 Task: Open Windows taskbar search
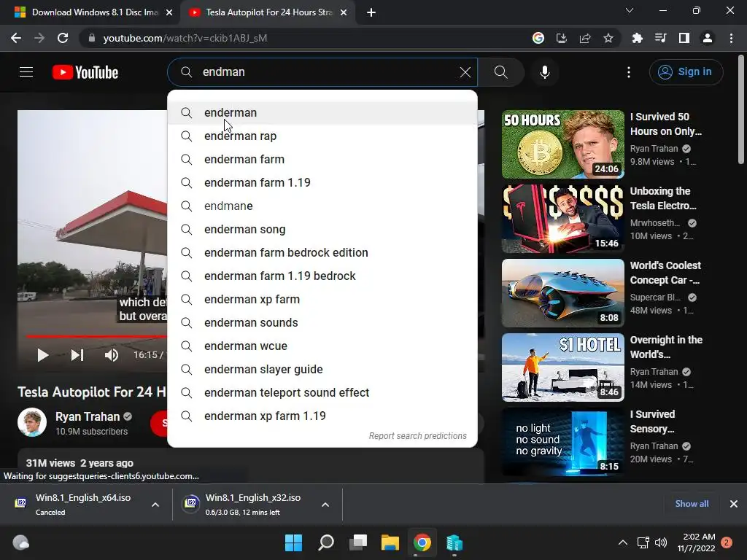(326, 542)
